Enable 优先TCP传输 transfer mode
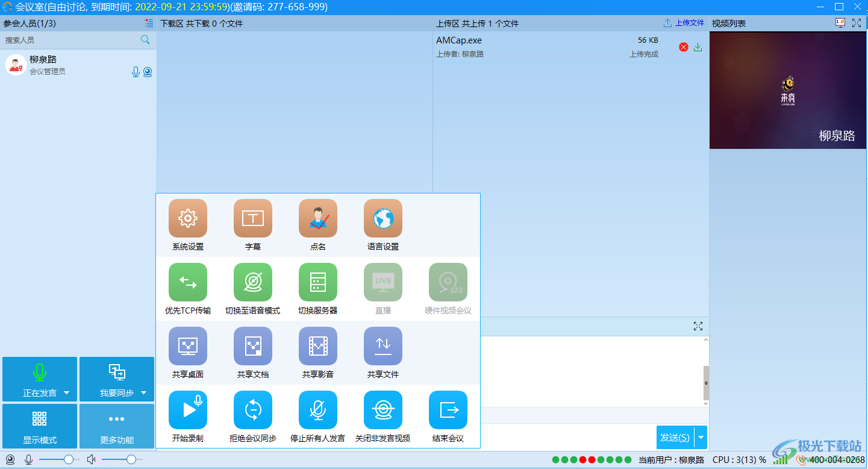The height and width of the screenshot is (469, 868). [188, 282]
